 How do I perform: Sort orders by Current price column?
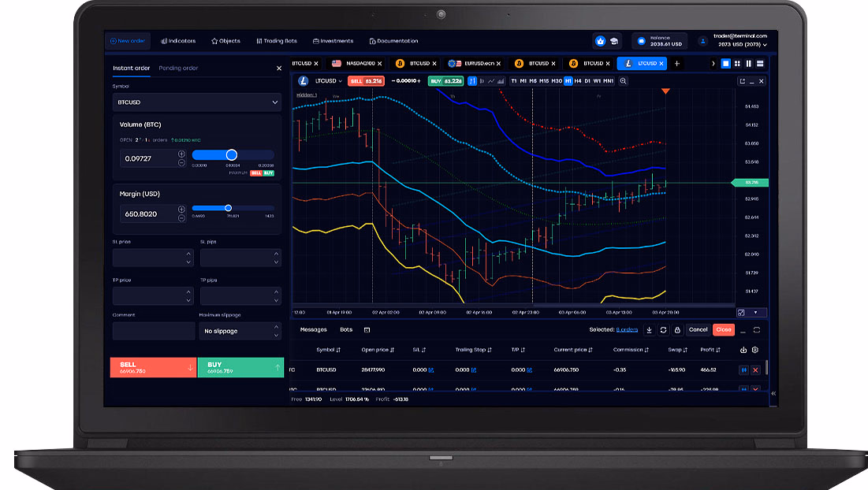(573, 350)
